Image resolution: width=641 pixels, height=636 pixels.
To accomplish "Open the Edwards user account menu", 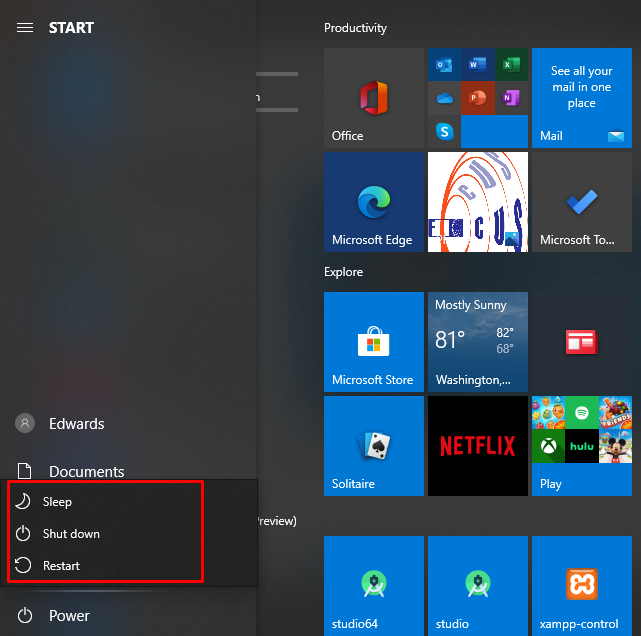I will (60, 423).
